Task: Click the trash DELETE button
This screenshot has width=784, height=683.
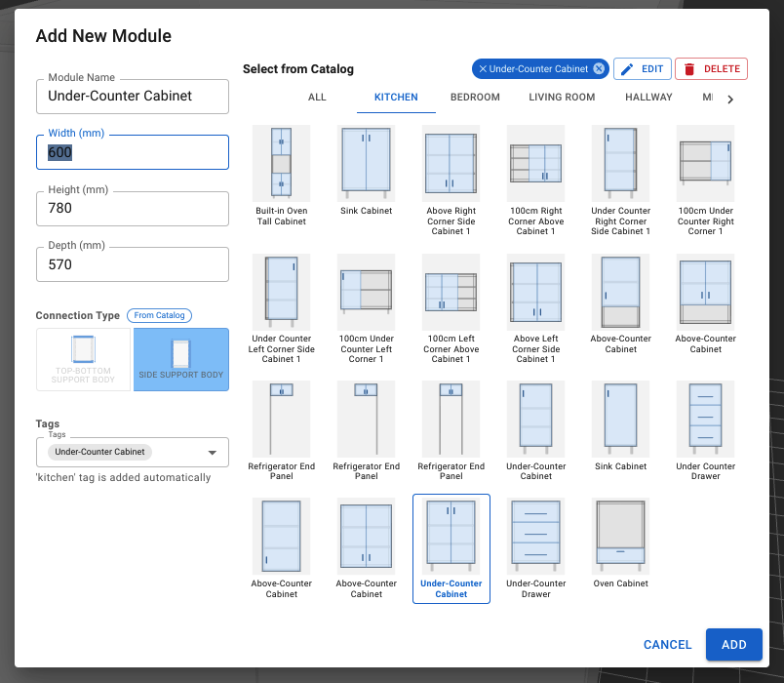Action: tap(711, 69)
